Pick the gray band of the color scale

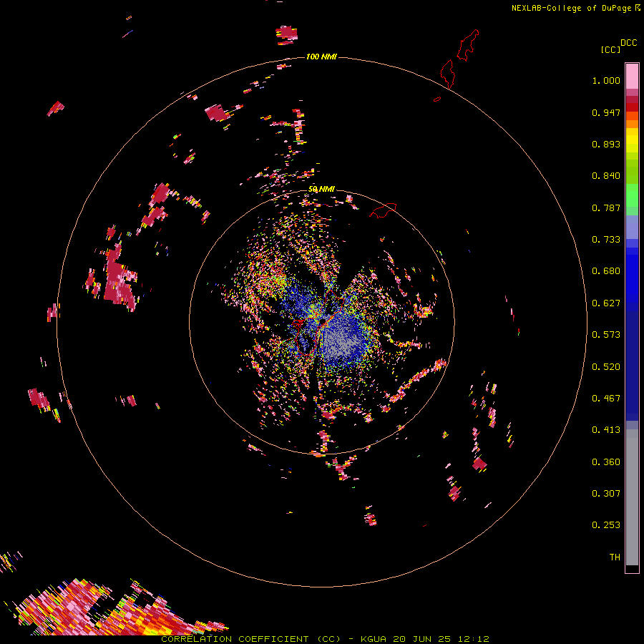coord(632,497)
